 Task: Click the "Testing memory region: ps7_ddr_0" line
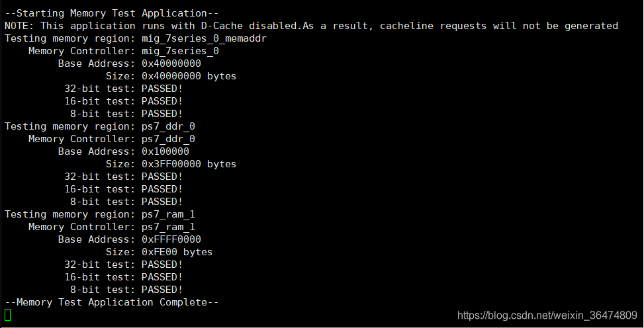click(100, 126)
